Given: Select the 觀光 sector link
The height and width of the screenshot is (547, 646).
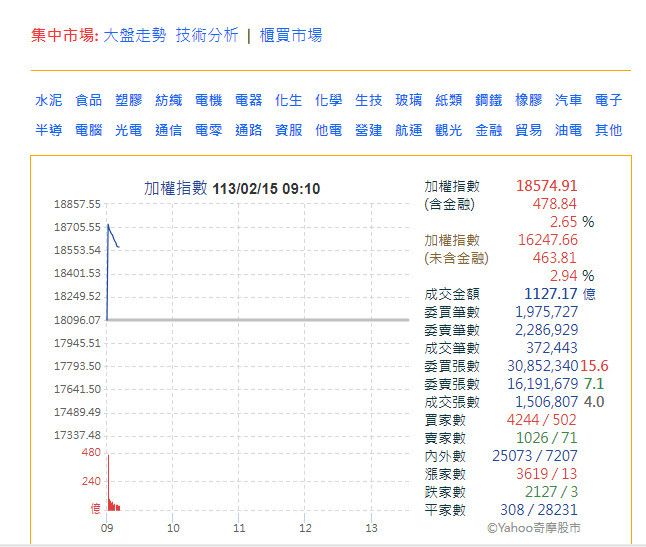Looking at the screenshot, I should point(449,130).
